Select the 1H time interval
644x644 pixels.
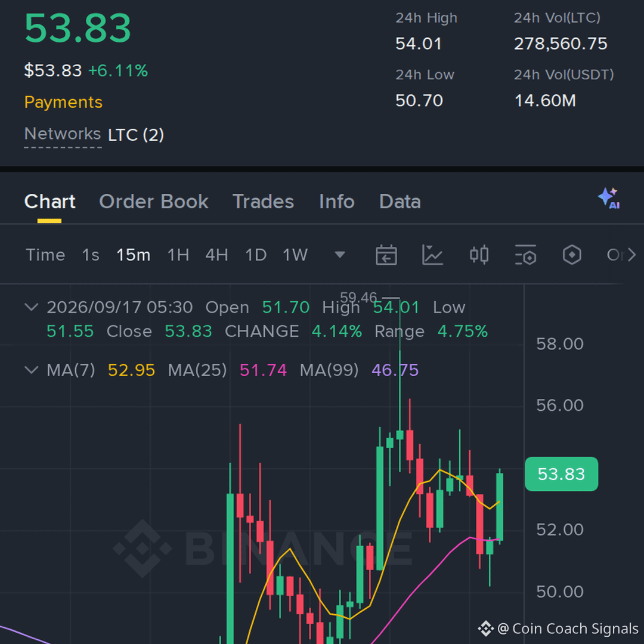178,255
